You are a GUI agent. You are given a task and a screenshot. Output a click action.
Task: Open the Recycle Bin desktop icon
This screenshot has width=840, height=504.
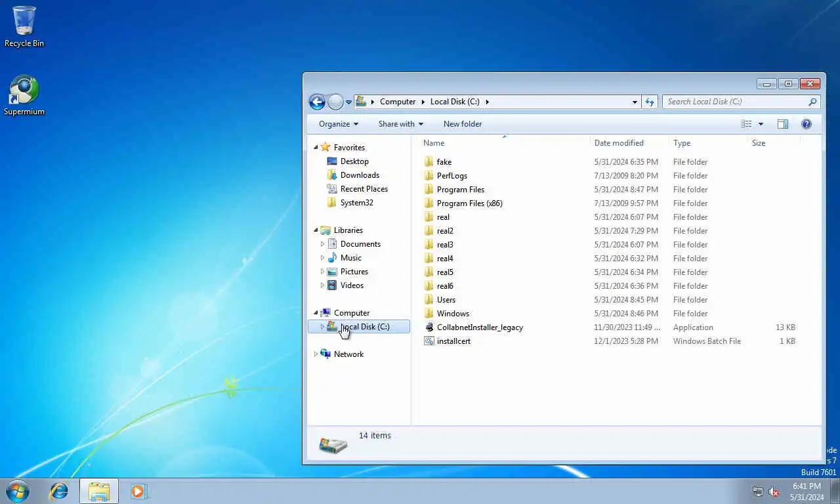coord(24,26)
